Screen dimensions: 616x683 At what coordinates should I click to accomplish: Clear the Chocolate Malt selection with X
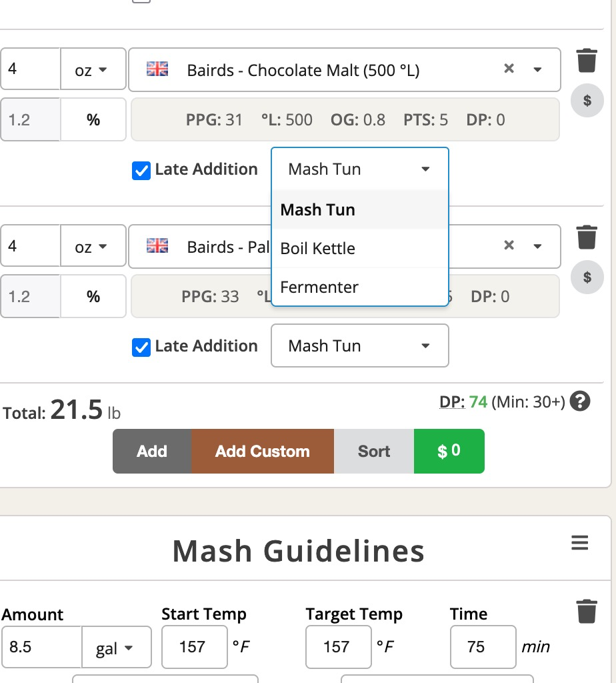click(509, 68)
